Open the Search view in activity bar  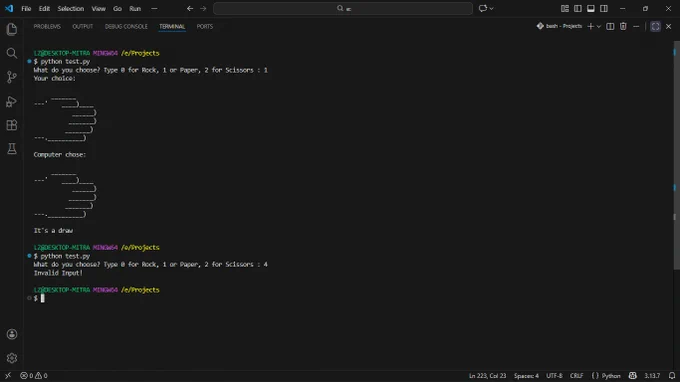click(12, 53)
